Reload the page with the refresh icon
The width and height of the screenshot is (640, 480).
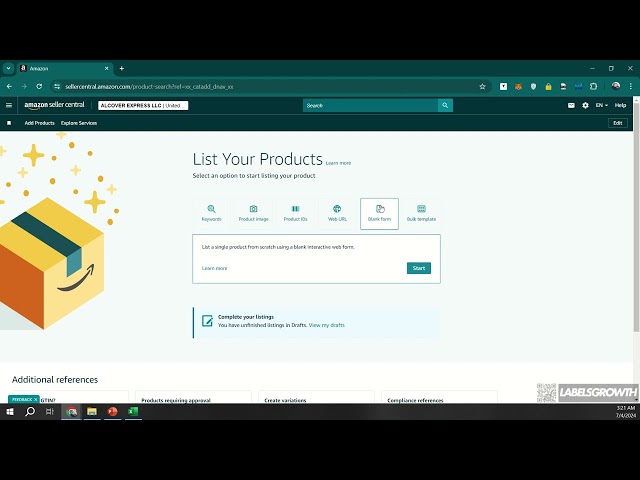[39, 87]
